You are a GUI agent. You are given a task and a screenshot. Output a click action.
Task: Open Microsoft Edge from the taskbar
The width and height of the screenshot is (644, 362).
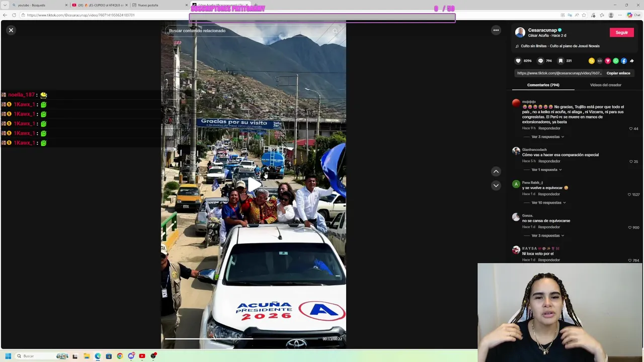tap(98, 356)
